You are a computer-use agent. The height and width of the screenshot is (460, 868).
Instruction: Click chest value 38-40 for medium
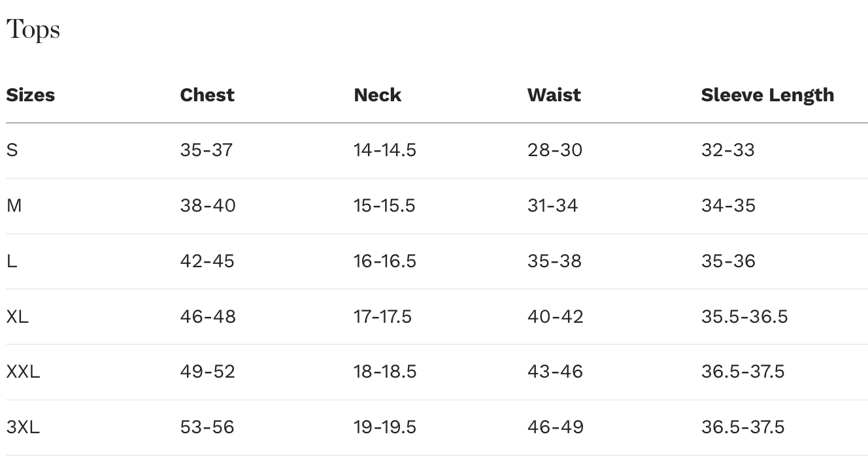[208, 206]
